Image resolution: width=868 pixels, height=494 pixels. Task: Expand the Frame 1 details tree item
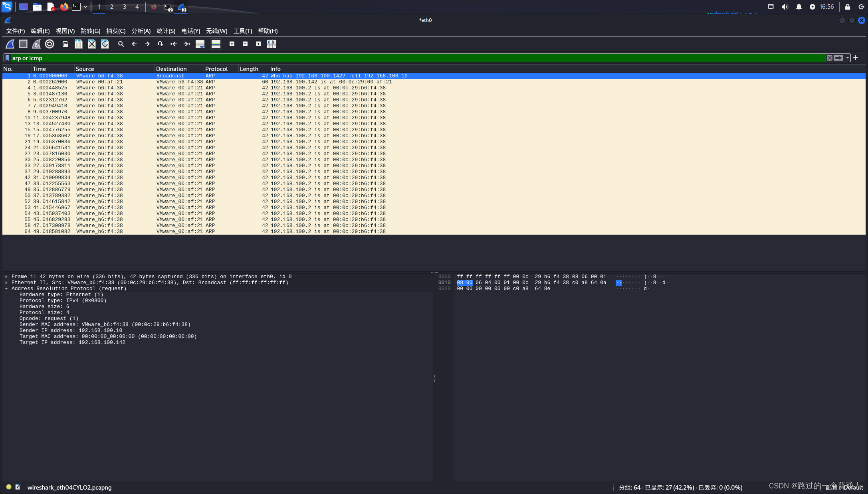point(6,276)
